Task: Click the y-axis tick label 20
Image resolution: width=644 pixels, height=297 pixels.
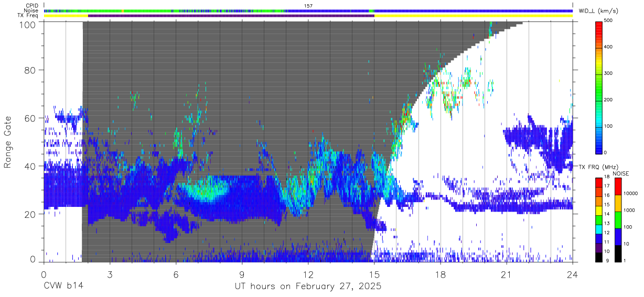Action: (30, 214)
